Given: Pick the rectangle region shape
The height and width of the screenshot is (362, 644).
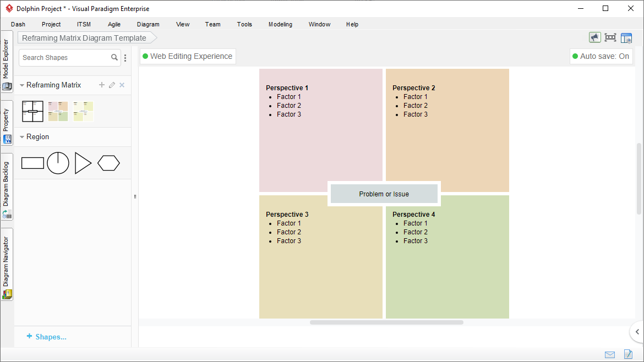Looking at the screenshot, I should (x=32, y=163).
